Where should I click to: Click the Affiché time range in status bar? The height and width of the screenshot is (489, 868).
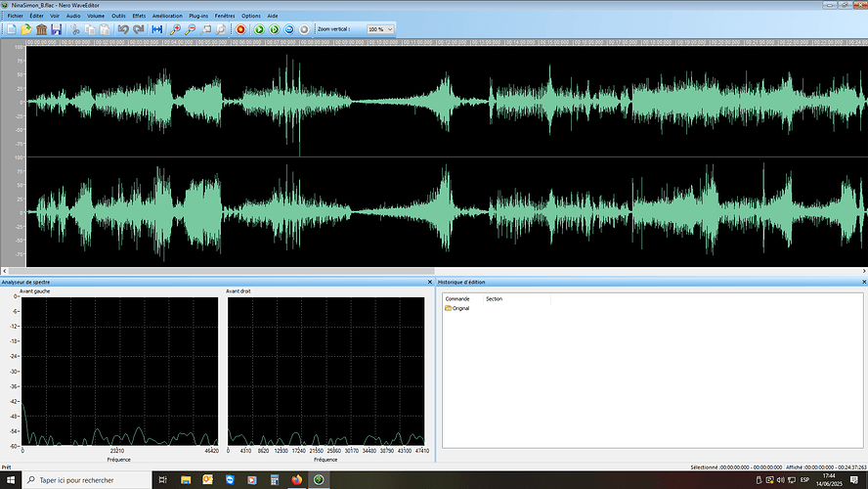point(826,467)
